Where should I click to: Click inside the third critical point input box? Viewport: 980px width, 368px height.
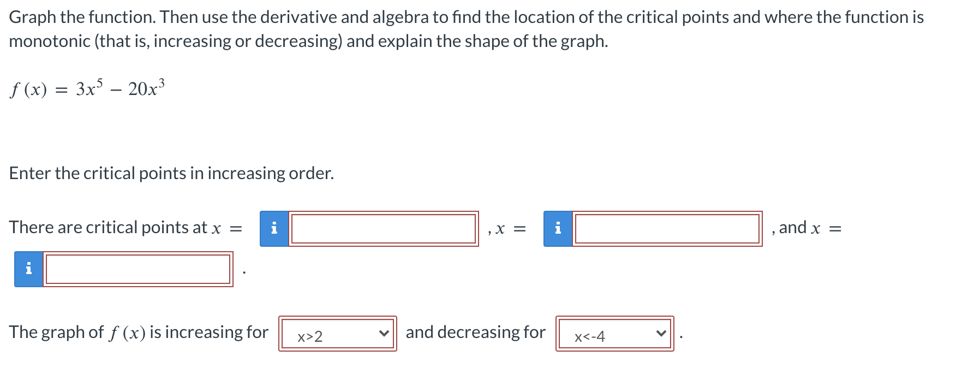pyautogui.click(x=138, y=268)
